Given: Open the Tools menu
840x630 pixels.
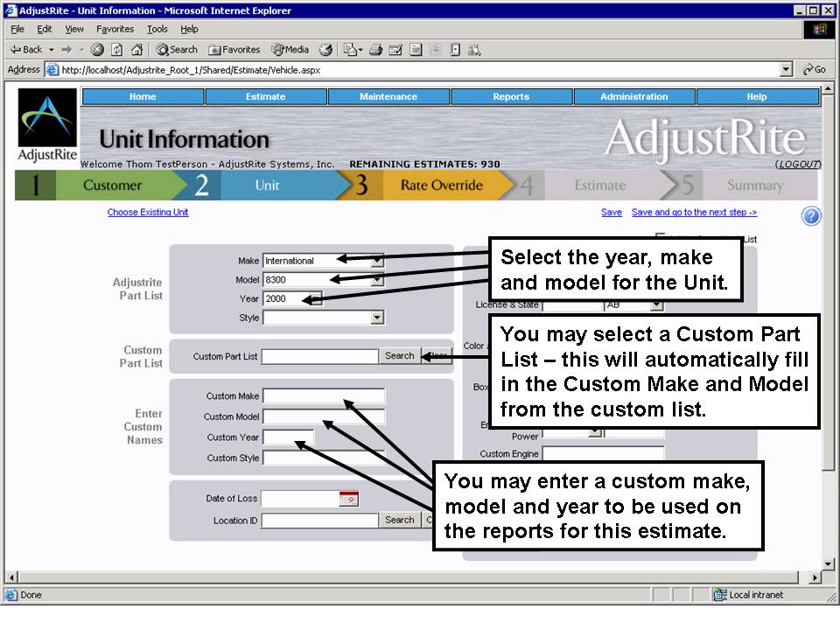Looking at the screenshot, I should coord(157,29).
